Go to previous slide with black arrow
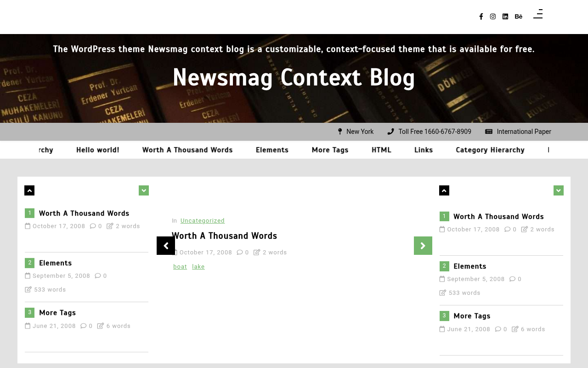This screenshot has width=588, height=368. click(x=166, y=246)
